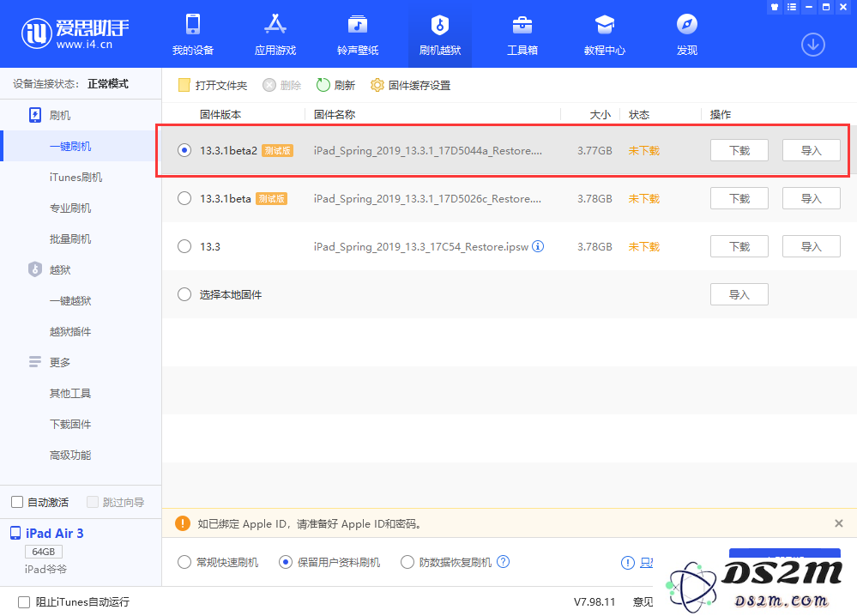The image size is (857, 616).
Task: Open 批量刷机 in sidebar
Action: click(x=70, y=239)
